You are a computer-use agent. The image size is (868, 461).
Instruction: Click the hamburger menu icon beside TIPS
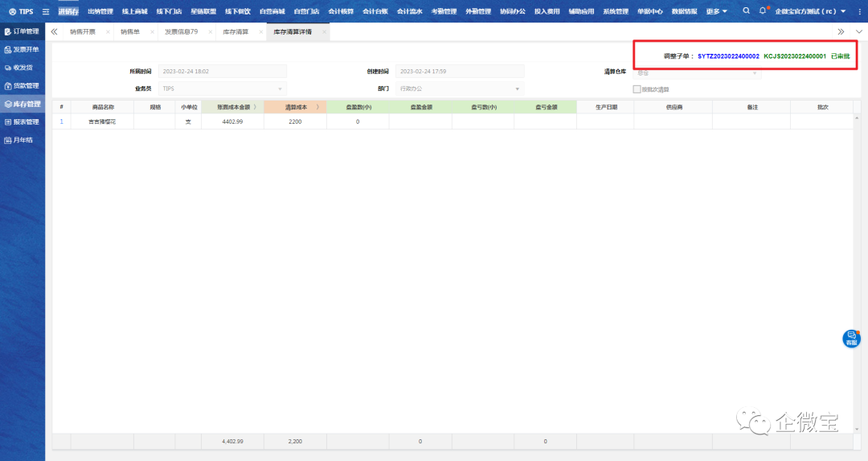(46, 11)
